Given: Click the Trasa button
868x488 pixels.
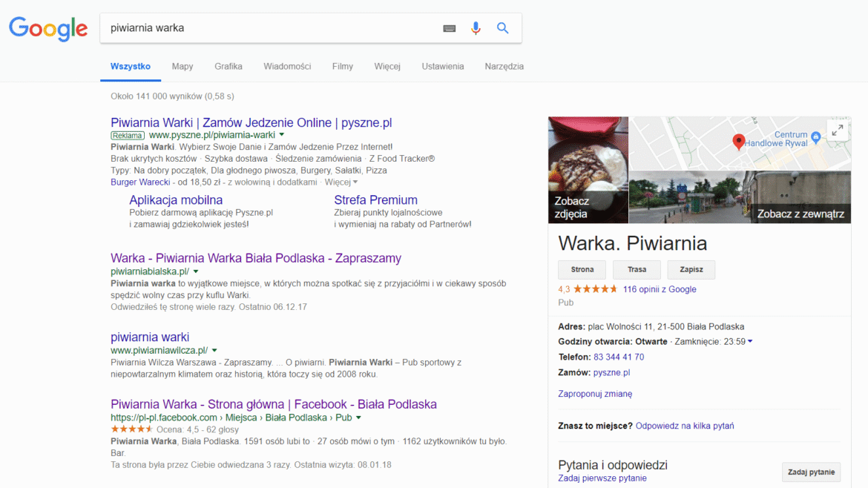Looking at the screenshot, I should [637, 269].
